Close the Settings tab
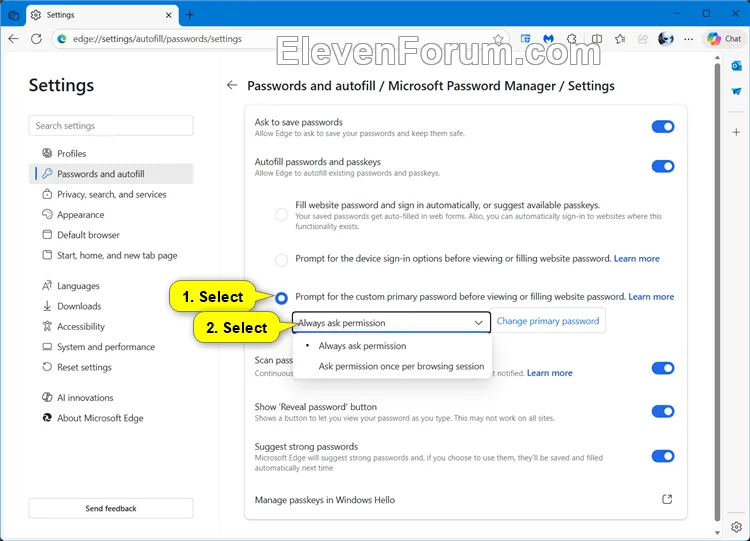 pos(168,15)
